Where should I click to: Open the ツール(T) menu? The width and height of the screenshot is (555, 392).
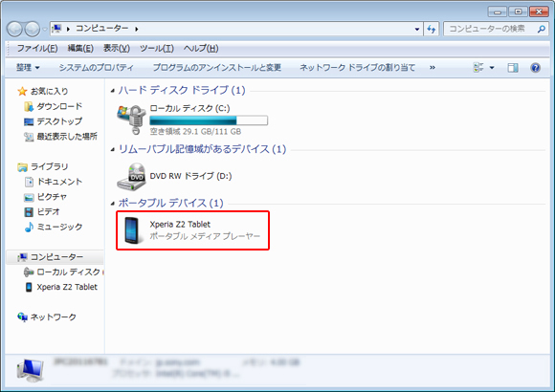click(x=156, y=48)
